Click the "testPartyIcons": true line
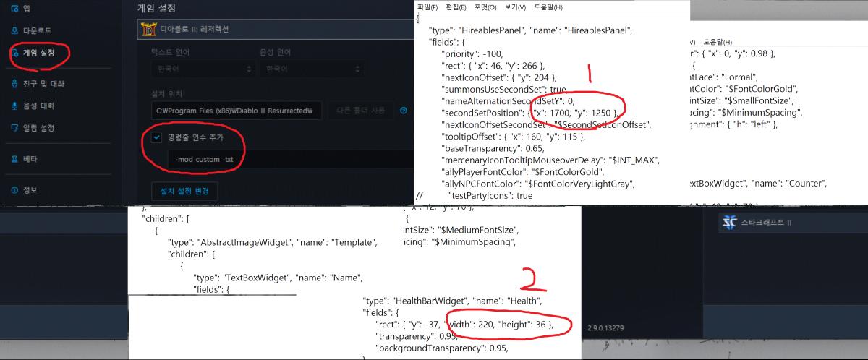 (490, 196)
